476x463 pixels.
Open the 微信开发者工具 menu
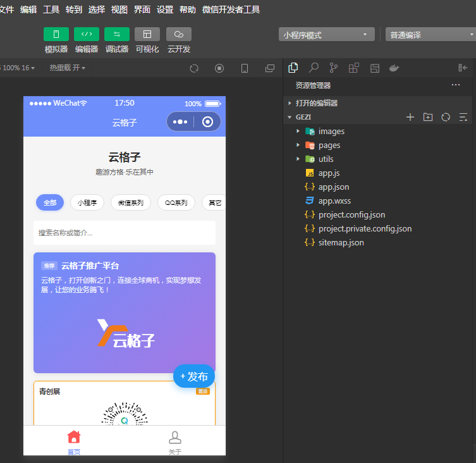tap(231, 9)
